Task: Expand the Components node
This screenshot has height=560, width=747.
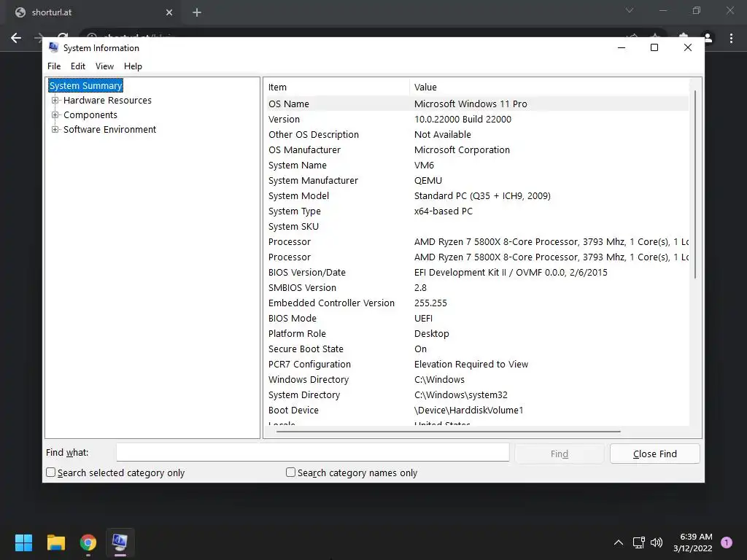Action: pos(55,114)
